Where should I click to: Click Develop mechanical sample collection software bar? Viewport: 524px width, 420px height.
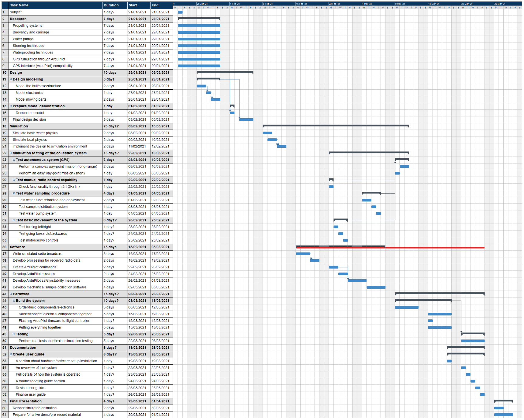376,287
